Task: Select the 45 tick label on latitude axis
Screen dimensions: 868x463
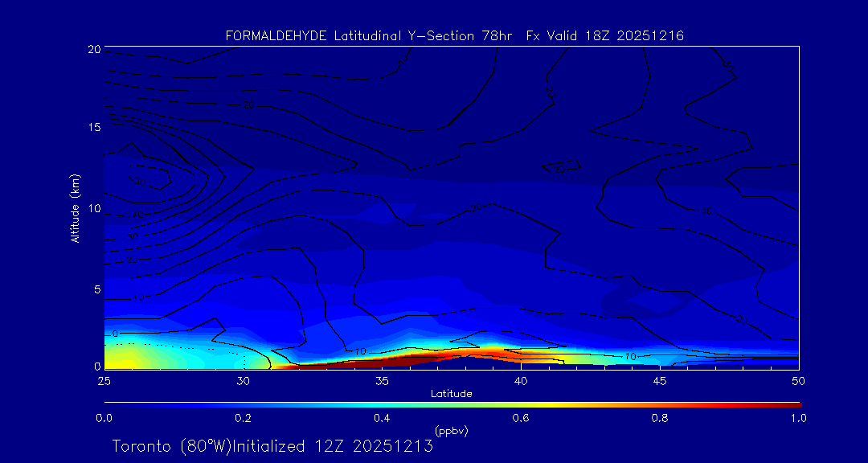Action: click(x=660, y=380)
